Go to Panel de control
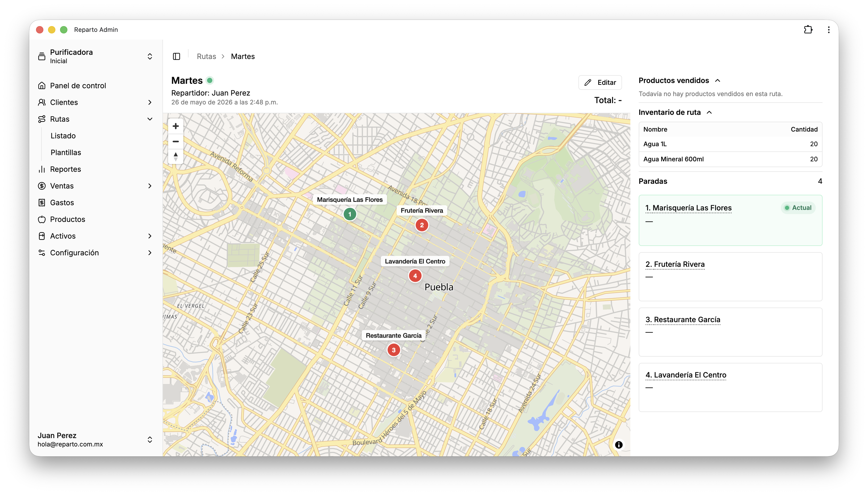The image size is (868, 495). (x=78, y=86)
